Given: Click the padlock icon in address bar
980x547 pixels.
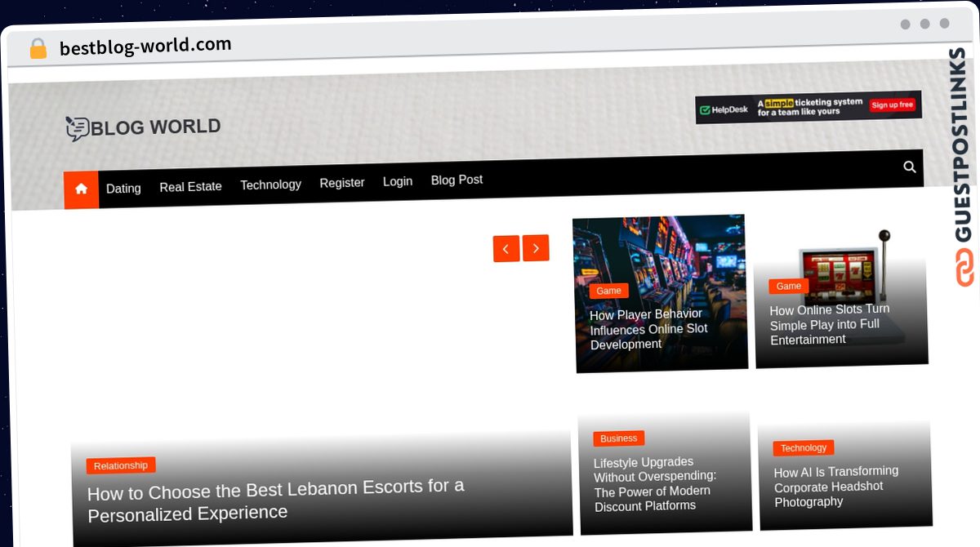Looking at the screenshot, I should tap(38, 49).
